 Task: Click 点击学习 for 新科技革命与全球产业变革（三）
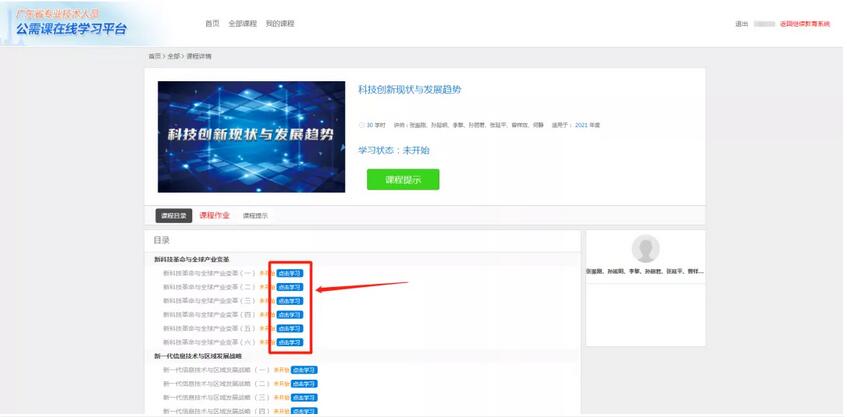(x=290, y=301)
